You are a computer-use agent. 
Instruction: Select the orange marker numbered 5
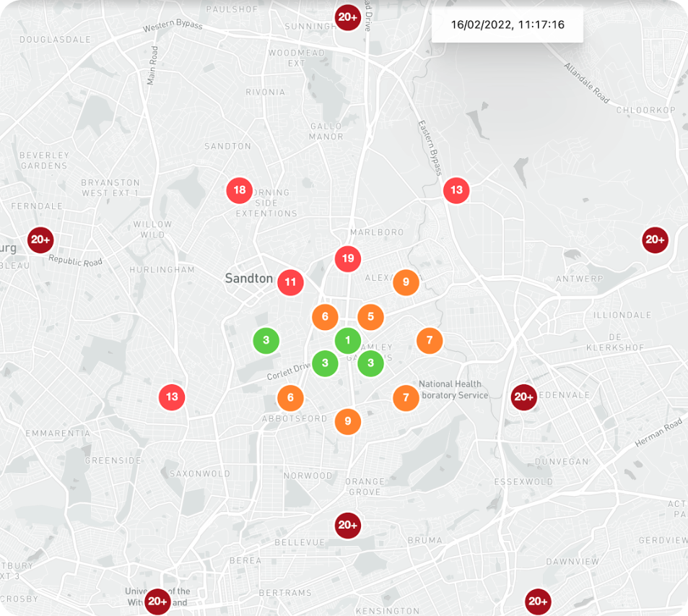370,316
